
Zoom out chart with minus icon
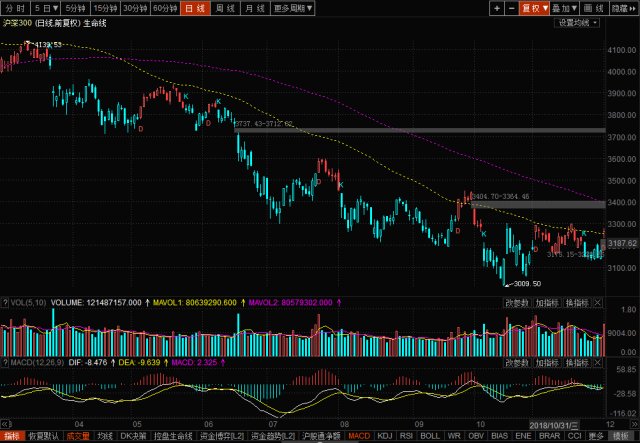click(x=511, y=8)
